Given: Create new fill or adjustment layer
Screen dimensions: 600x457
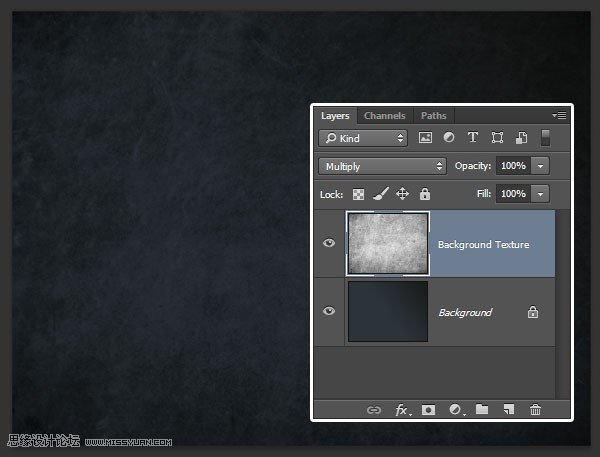Looking at the screenshot, I should point(456,410).
